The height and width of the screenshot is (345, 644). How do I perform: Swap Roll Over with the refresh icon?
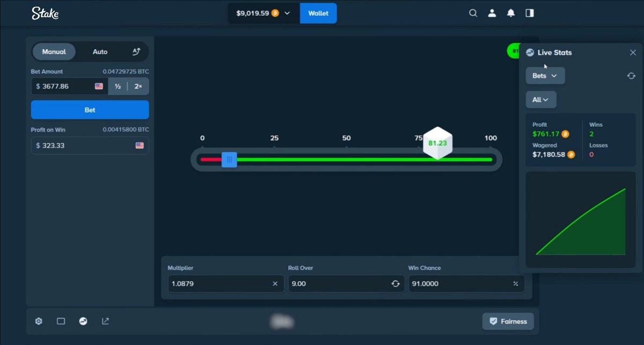click(x=396, y=284)
